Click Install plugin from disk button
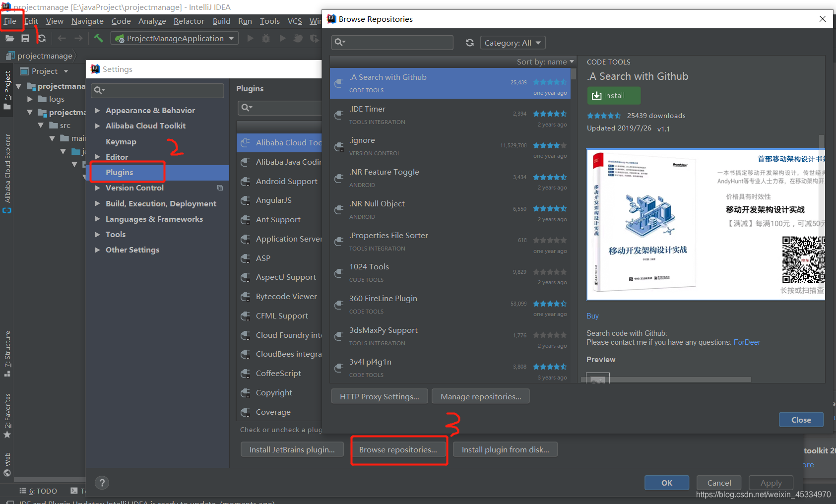836x504 pixels. pyautogui.click(x=505, y=449)
